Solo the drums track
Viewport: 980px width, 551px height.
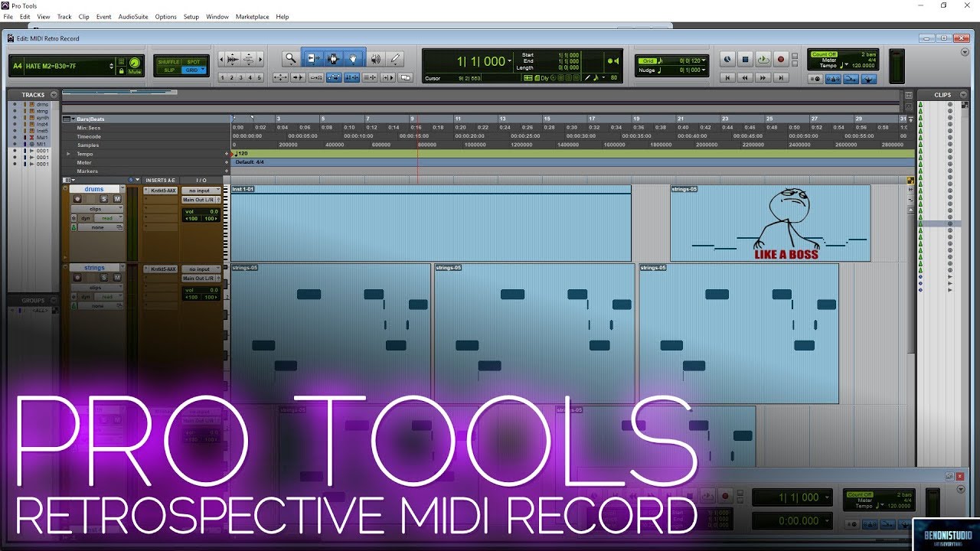coord(104,199)
